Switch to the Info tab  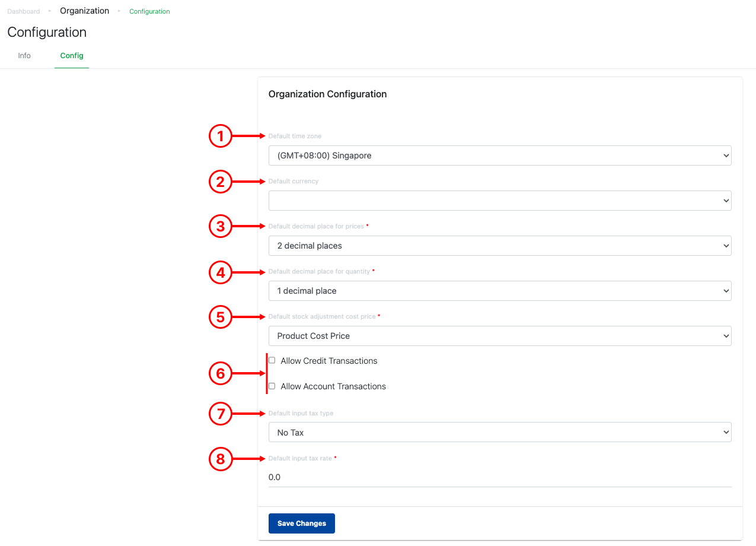(x=24, y=55)
